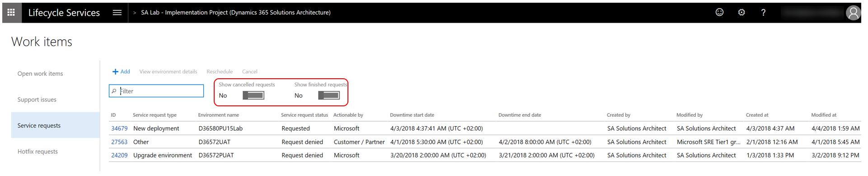Toggle Show finished requests switch
The image size is (868, 176).
[329, 95]
